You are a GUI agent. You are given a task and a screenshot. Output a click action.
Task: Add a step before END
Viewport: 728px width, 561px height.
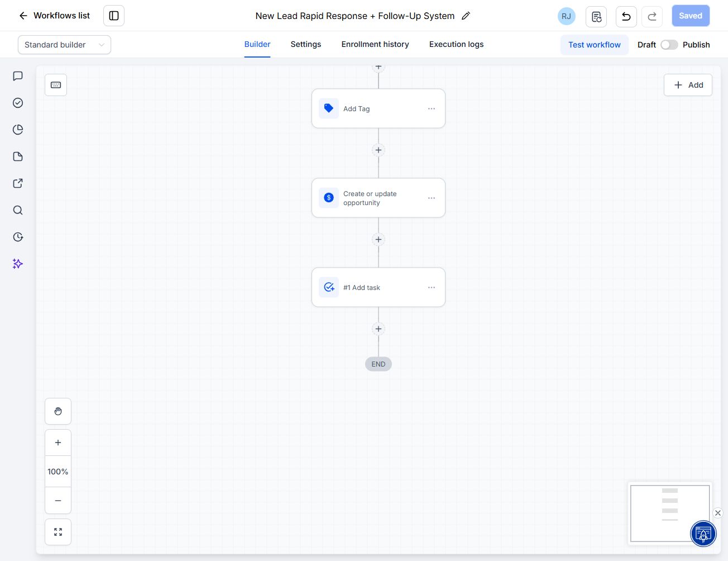click(379, 329)
